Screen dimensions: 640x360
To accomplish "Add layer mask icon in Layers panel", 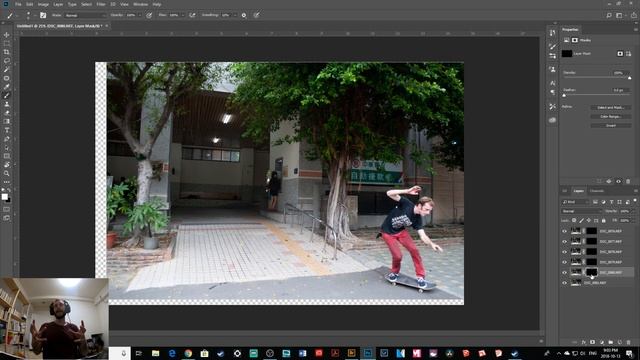I will 592,342.
